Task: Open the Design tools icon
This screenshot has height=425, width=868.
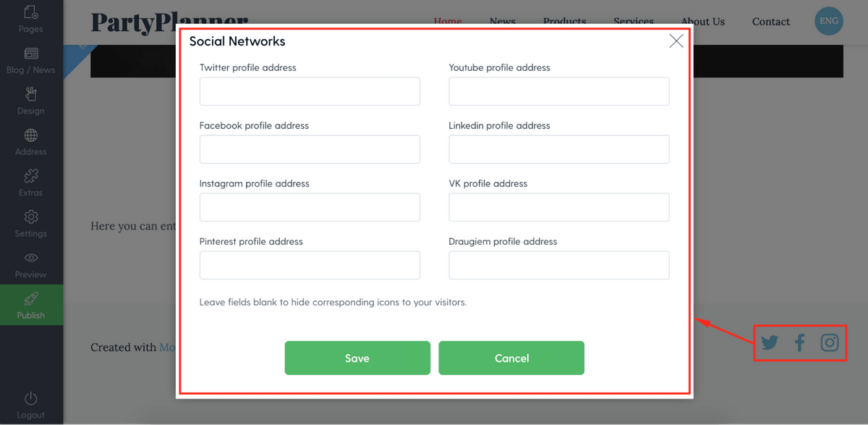Action: 31,101
